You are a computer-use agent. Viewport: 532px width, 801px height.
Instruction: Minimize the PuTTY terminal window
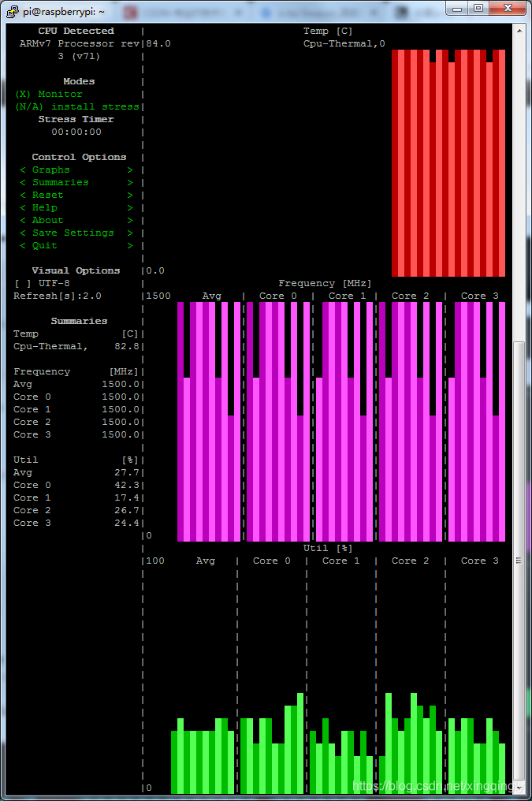[457, 8]
